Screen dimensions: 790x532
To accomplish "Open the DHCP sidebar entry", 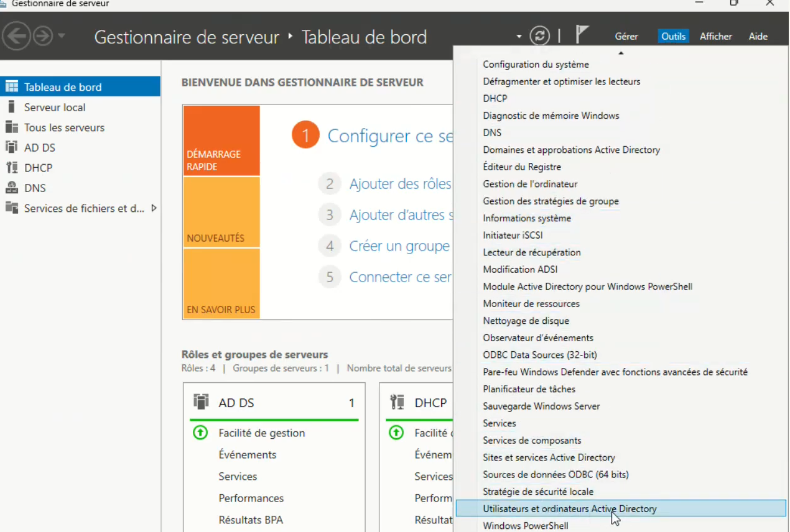I will [x=11, y=167].
